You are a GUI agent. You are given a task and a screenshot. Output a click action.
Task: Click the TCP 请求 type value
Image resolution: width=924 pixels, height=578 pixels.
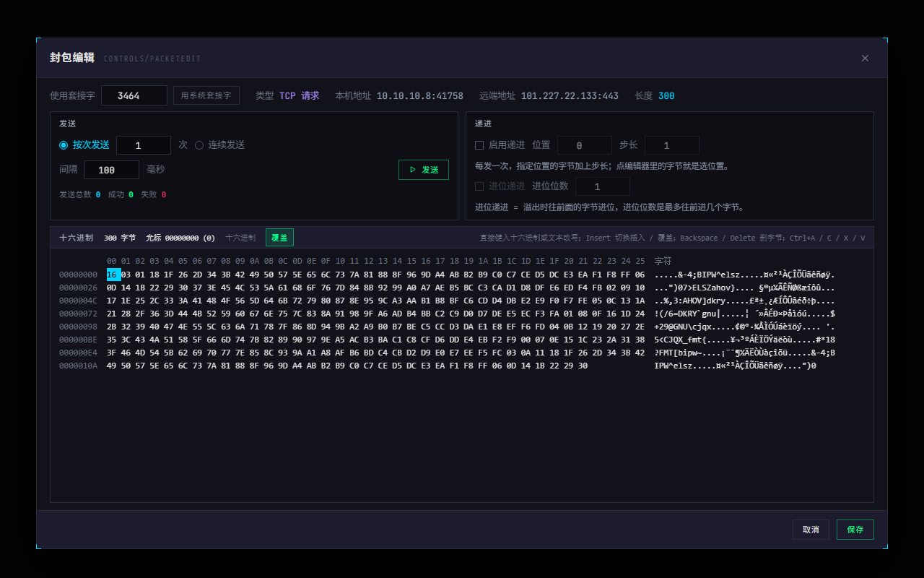click(x=299, y=95)
